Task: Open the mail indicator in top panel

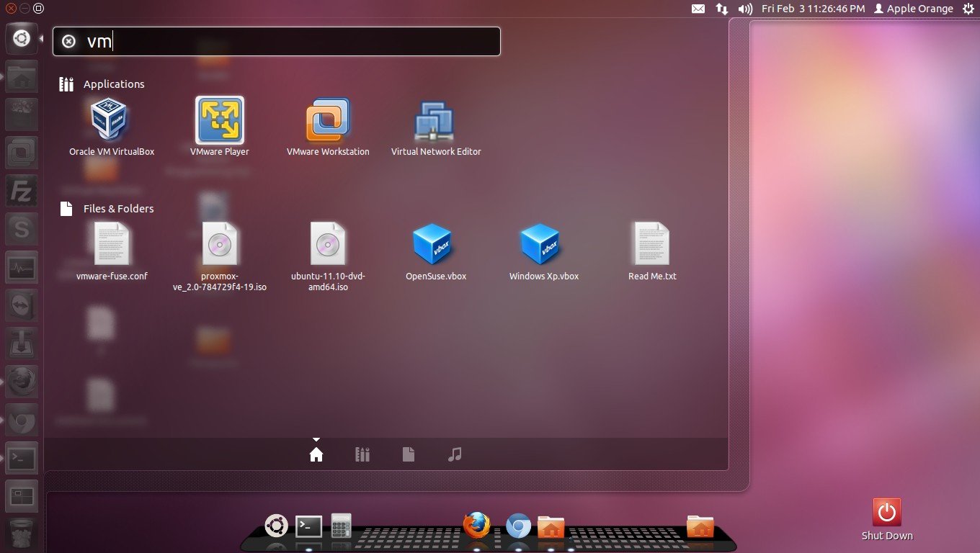Action: (x=698, y=9)
